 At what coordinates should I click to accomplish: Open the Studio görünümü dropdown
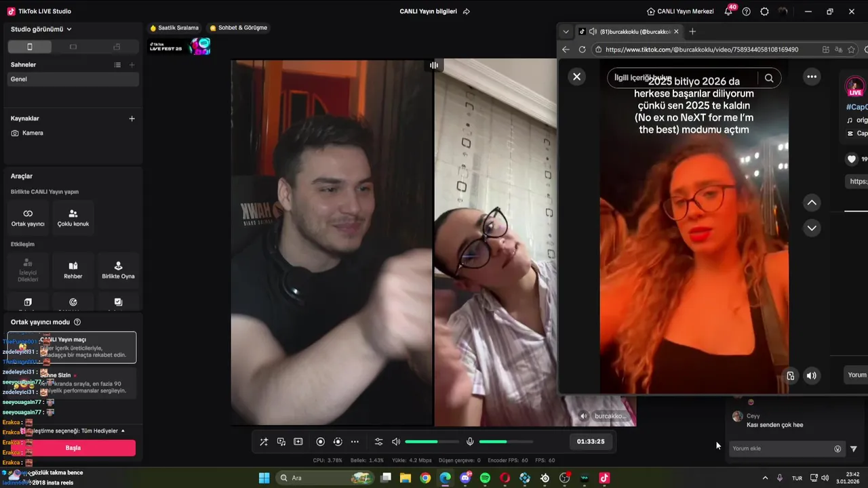coord(41,29)
